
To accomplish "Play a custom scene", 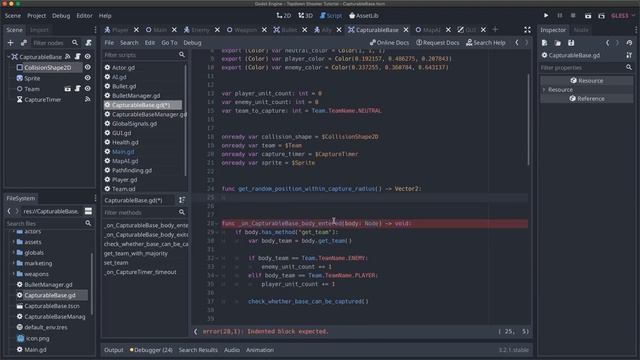I will (x=602, y=16).
